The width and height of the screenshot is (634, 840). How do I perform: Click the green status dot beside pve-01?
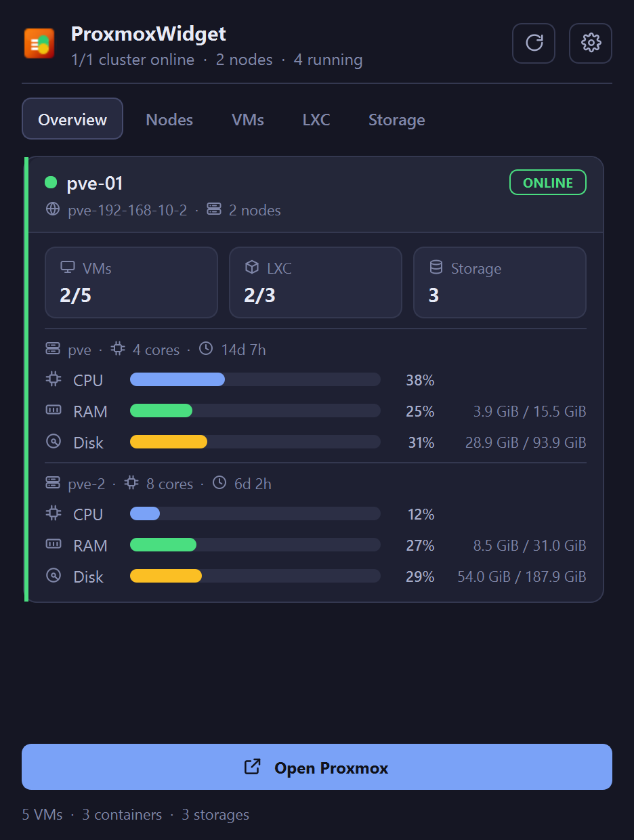click(x=51, y=182)
